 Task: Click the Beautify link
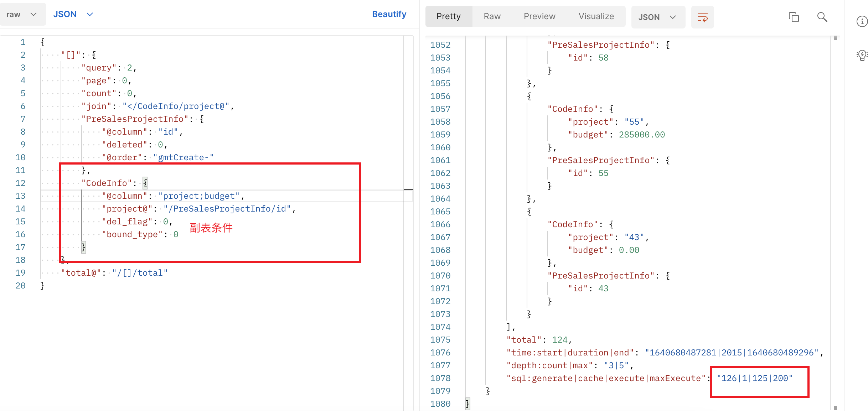pyautogui.click(x=389, y=14)
